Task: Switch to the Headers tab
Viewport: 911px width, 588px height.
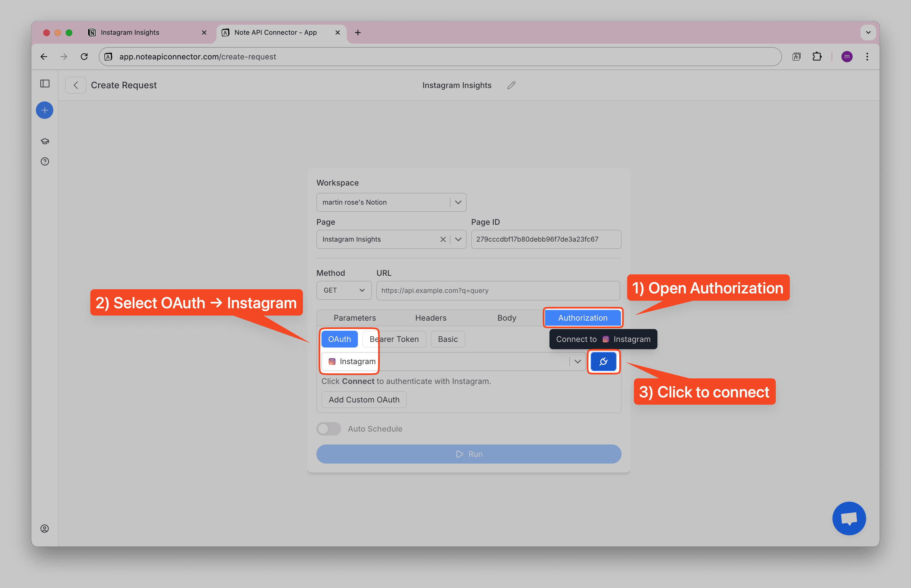Action: coord(431,318)
